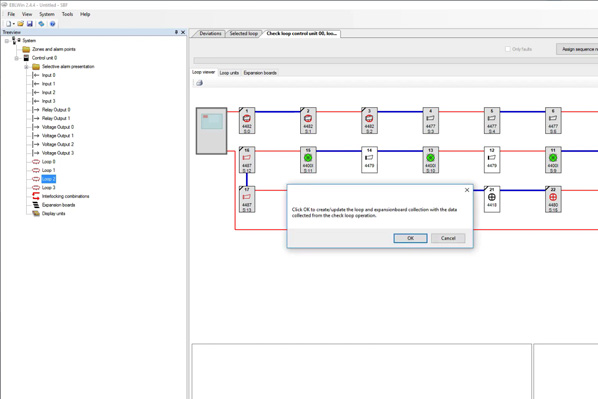Save the project with the floppy icon

(x=30, y=24)
